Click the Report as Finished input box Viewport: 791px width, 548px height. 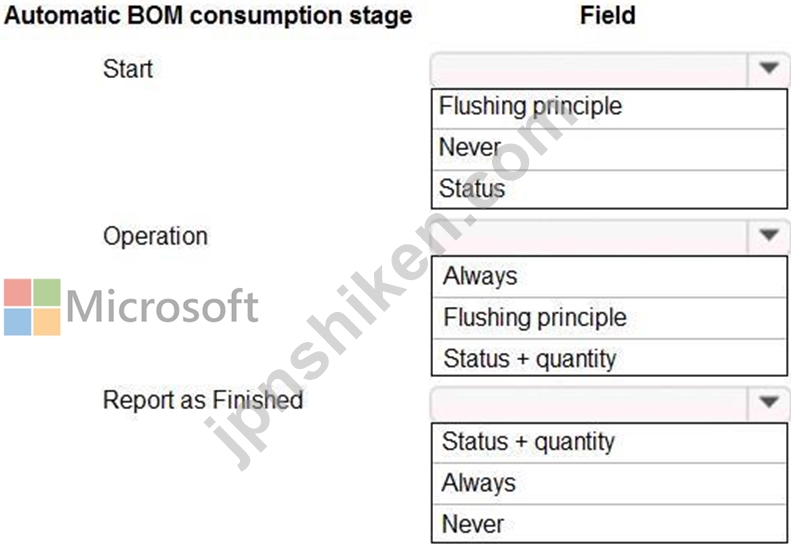coord(589,403)
